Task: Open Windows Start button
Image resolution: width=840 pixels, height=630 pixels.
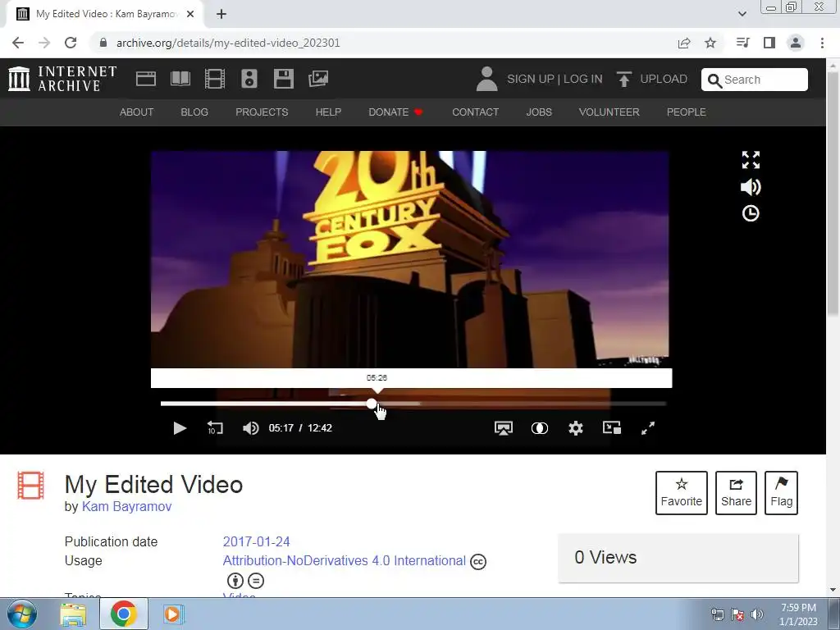Action: 22,614
